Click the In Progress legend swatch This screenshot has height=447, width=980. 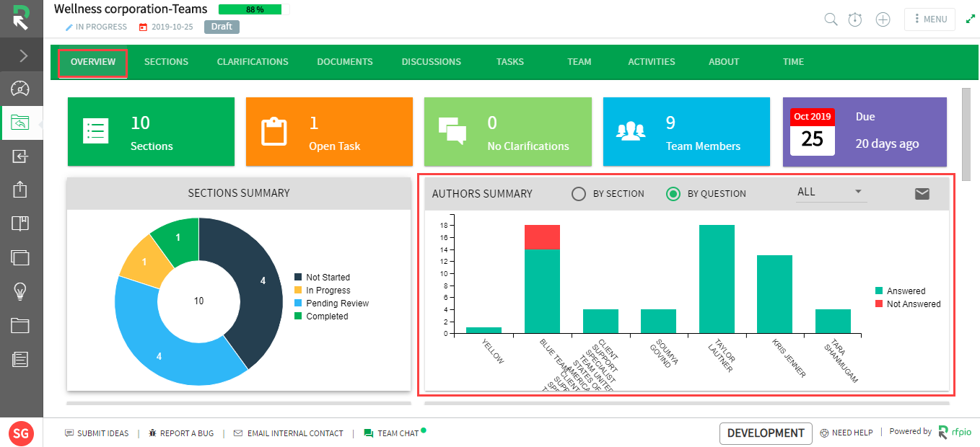(299, 291)
